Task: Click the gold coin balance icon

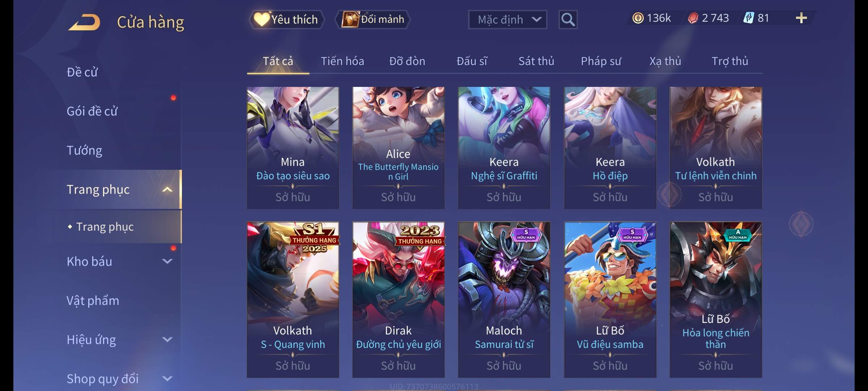Action: pos(638,18)
